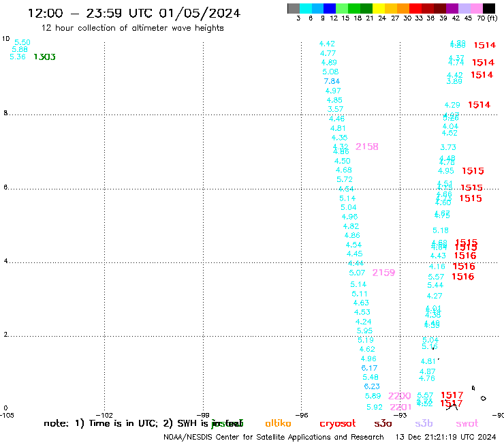Select the wave height value '4.77'
The width and height of the screenshot is (504, 443).
(328, 53)
